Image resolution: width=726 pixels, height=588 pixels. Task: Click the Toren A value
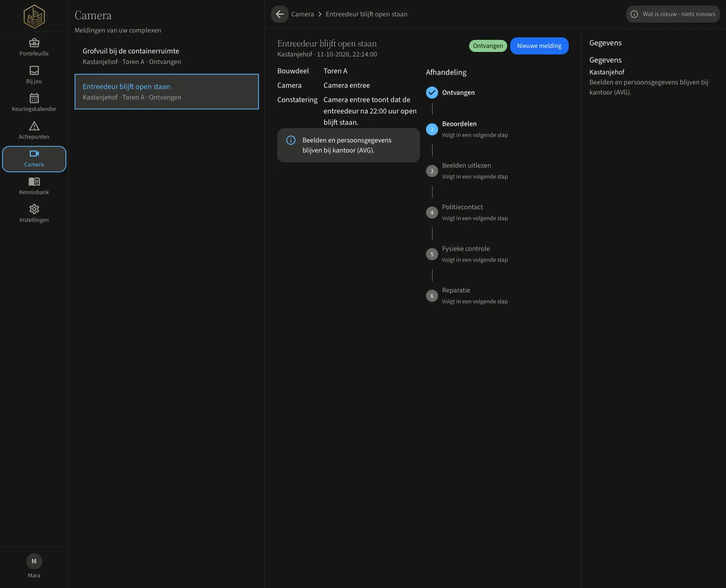point(335,71)
